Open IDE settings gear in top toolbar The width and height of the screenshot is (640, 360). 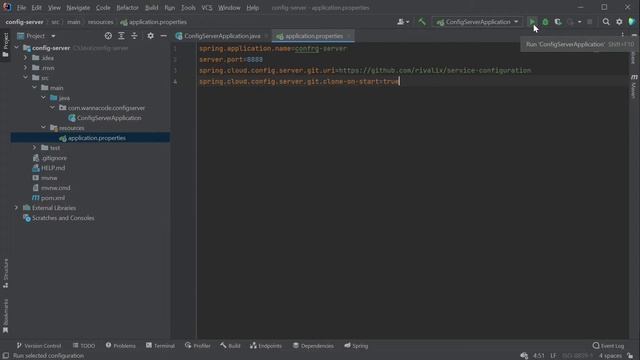(619, 22)
